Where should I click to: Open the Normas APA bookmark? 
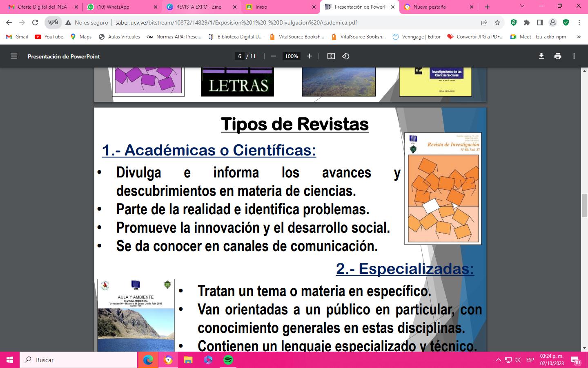coord(174,37)
